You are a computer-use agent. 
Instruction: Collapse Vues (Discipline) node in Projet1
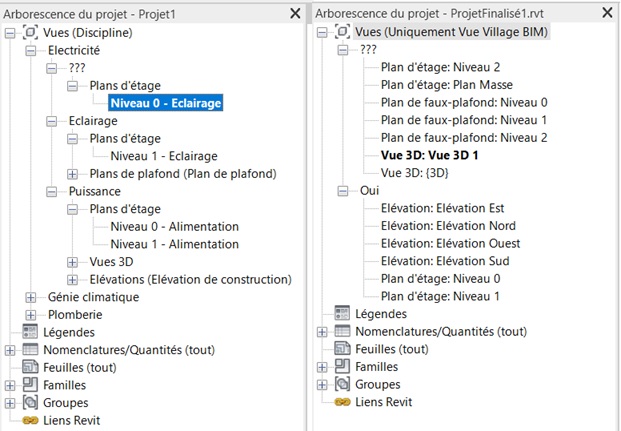tap(10, 33)
